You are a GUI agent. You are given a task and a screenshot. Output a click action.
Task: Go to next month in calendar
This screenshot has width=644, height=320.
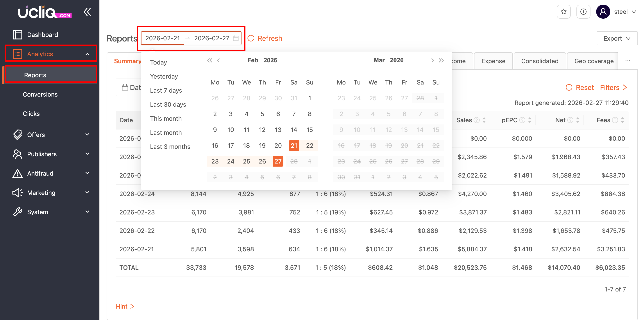point(433,60)
